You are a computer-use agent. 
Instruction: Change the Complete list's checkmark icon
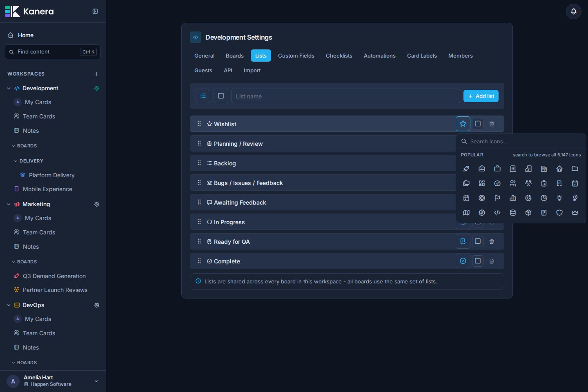[x=463, y=261]
